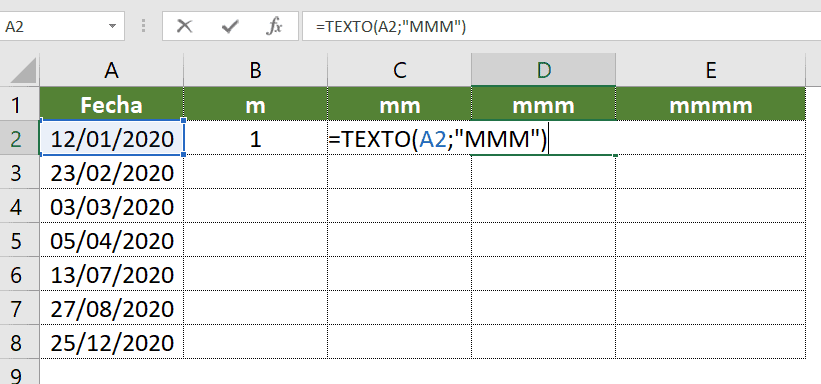Image resolution: width=821 pixels, height=384 pixels.
Task: Select row 1 header
Action: point(19,104)
